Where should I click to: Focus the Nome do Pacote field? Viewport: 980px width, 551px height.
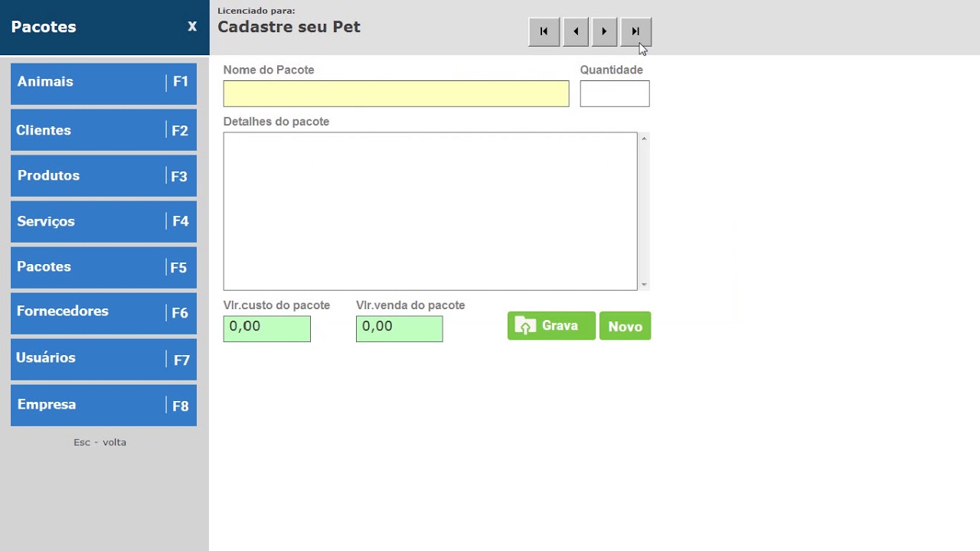tap(396, 93)
